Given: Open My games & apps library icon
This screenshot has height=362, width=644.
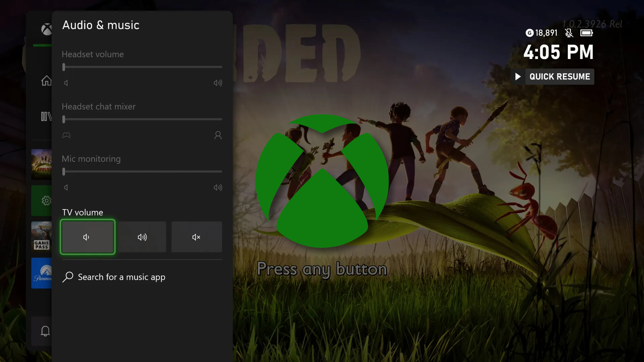Looking at the screenshot, I should pos(46,117).
